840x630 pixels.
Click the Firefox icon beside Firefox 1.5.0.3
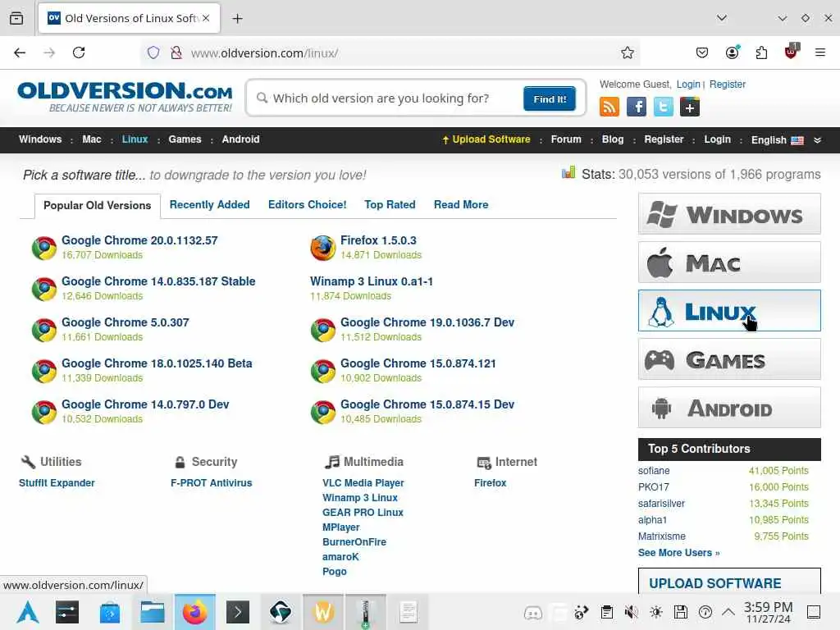click(323, 248)
